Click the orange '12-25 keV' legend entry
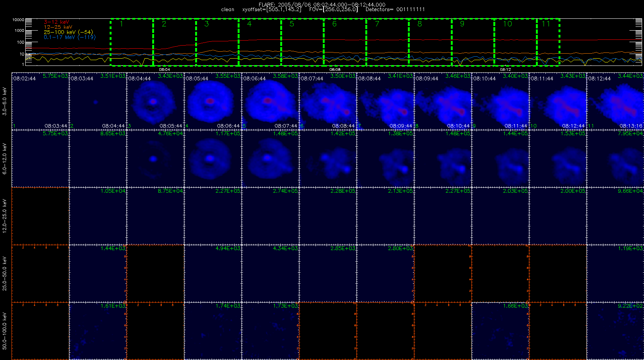The width and height of the screenshot is (644, 360). click(x=58, y=27)
